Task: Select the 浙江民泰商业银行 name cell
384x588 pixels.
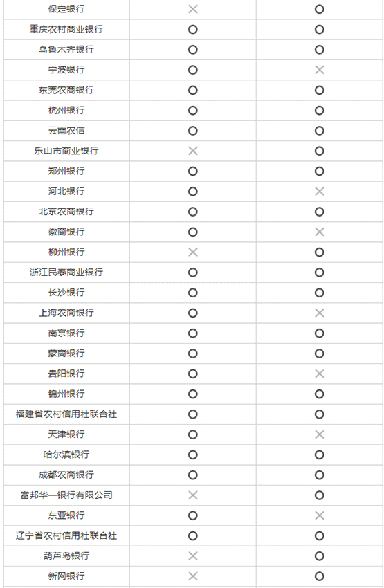Action: coord(66,273)
